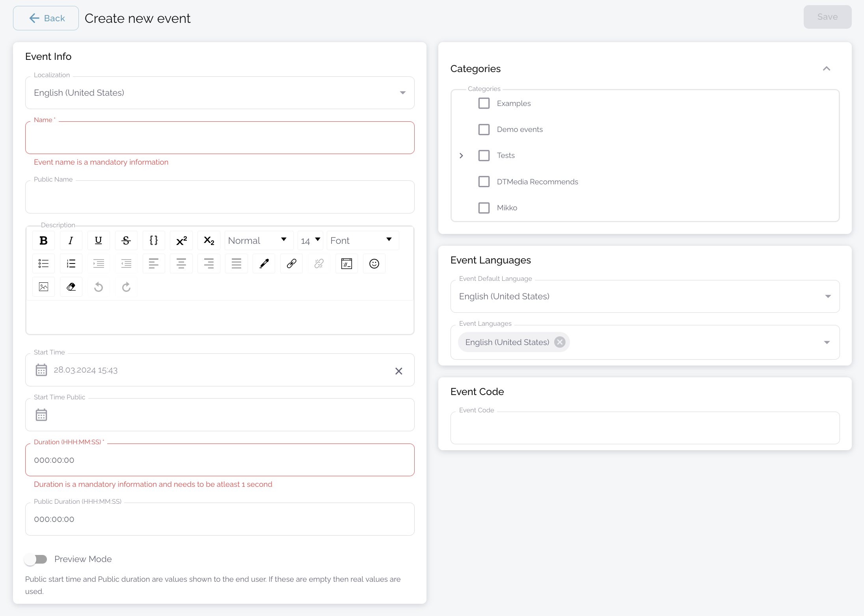The height and width of the screenshot is (616, 864).
Task: Open the Localization dropdown
Action: 220,93
